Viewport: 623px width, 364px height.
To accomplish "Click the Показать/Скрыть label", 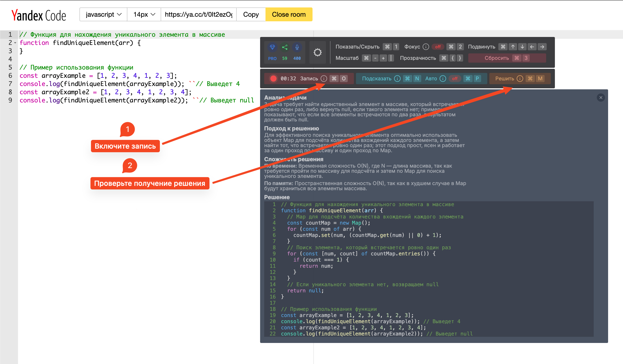I will point(358,47).
